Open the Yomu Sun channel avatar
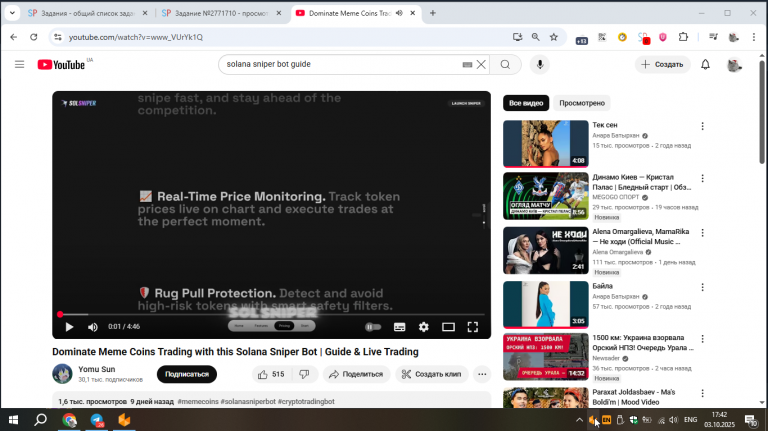Viewport: 768px width, 431px height. coord(62,374)
